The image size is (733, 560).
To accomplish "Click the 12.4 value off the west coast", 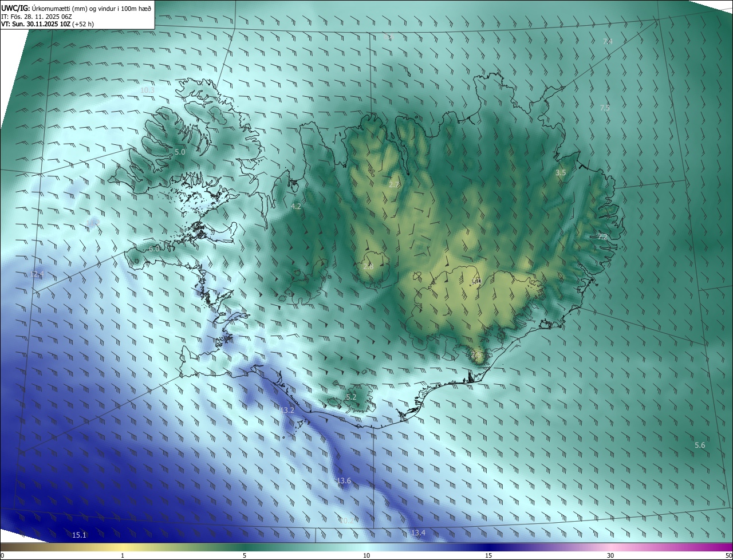I will tap(37, 275).
